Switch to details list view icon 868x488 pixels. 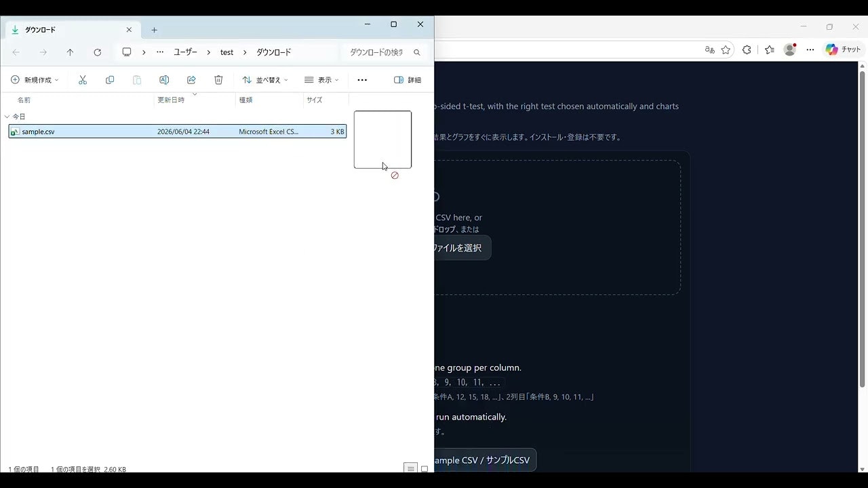tap(410, 469)
